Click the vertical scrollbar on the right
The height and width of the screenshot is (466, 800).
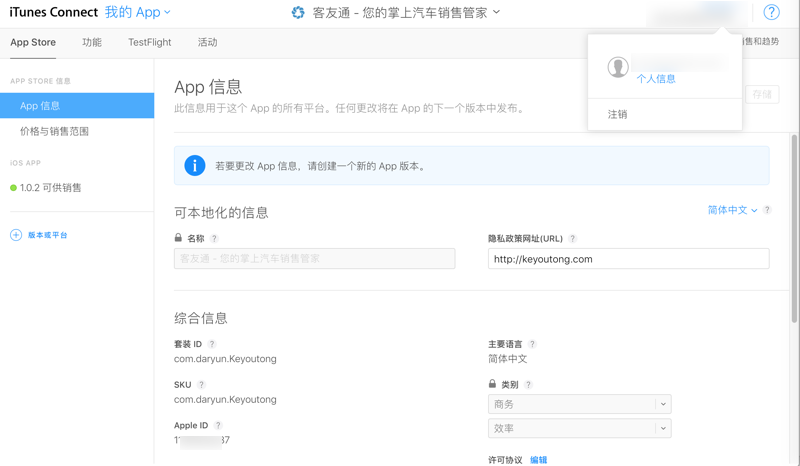794,228
